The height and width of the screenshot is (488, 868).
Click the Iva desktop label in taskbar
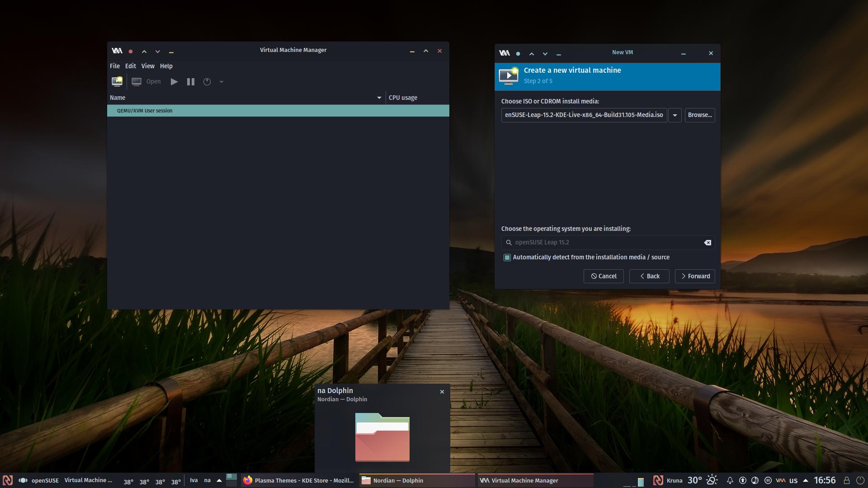pyautogui.click(x=194, y=480)
